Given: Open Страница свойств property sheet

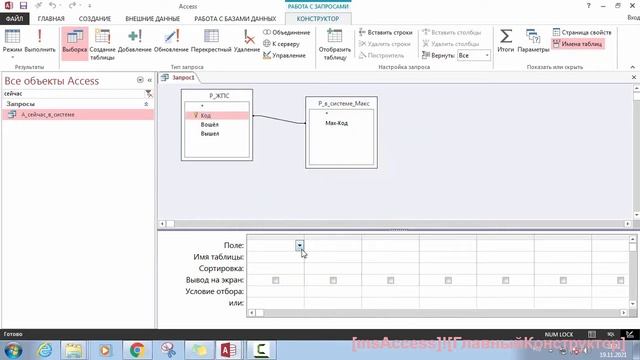Looking at the screenshot, I should click(x=582, y=32).
